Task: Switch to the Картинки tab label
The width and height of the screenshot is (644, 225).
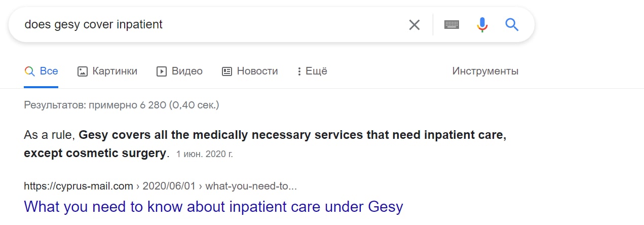Action: click(x=115, y=71)
